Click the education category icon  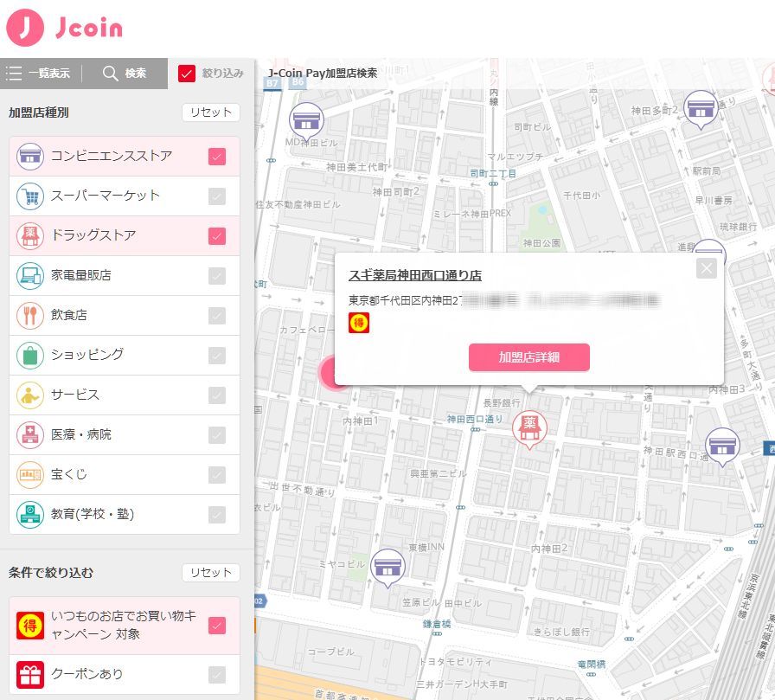click(30, 515)
